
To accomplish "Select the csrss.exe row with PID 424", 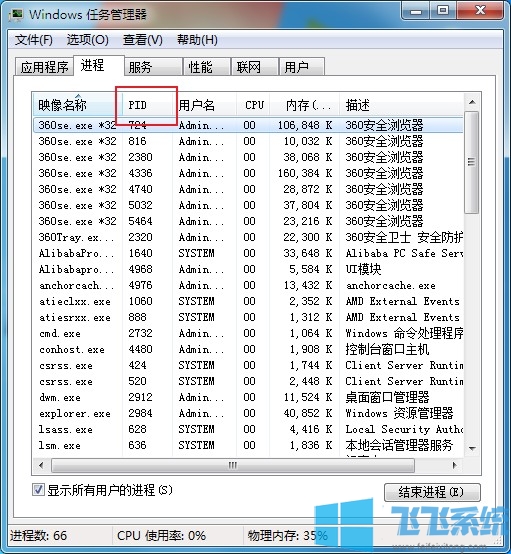I will coord(248,365).
